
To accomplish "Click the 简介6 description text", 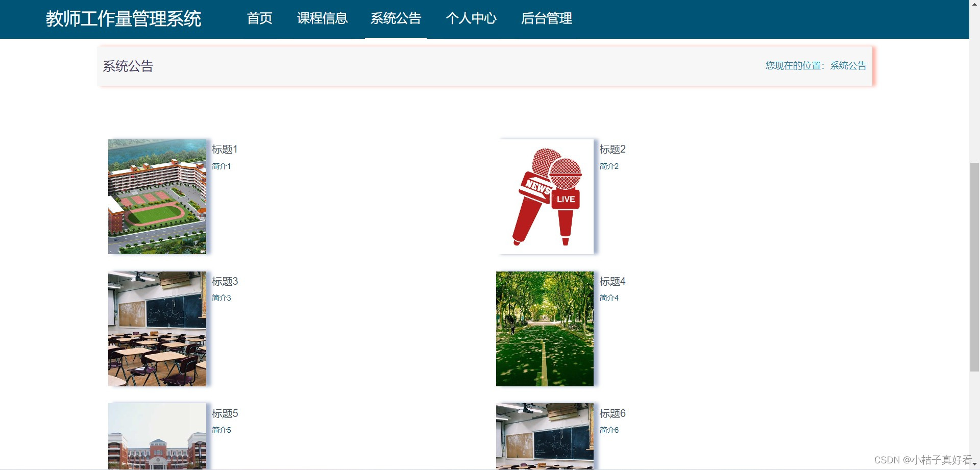I will pyautogui.click(x=608, y=430).
